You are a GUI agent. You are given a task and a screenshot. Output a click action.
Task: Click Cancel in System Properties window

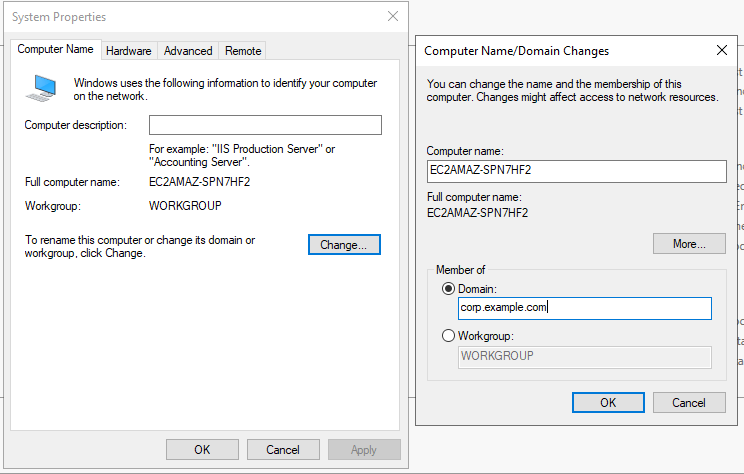pyautogui.click(x=283, y=449)
